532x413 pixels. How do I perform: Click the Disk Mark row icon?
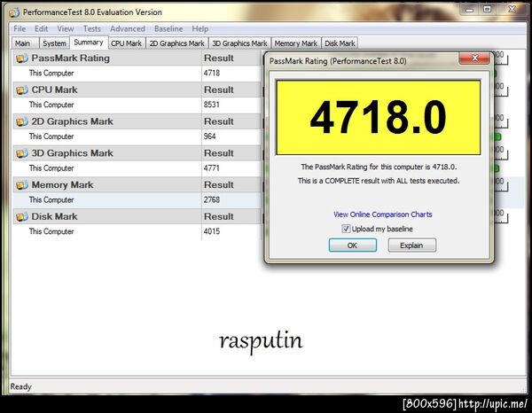coord(21,216)
